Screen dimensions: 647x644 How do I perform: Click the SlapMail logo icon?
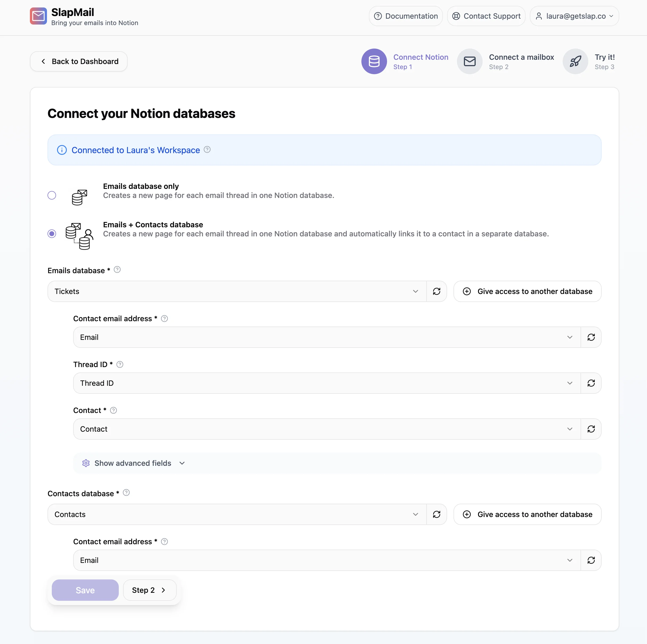(x=38, y=16)
